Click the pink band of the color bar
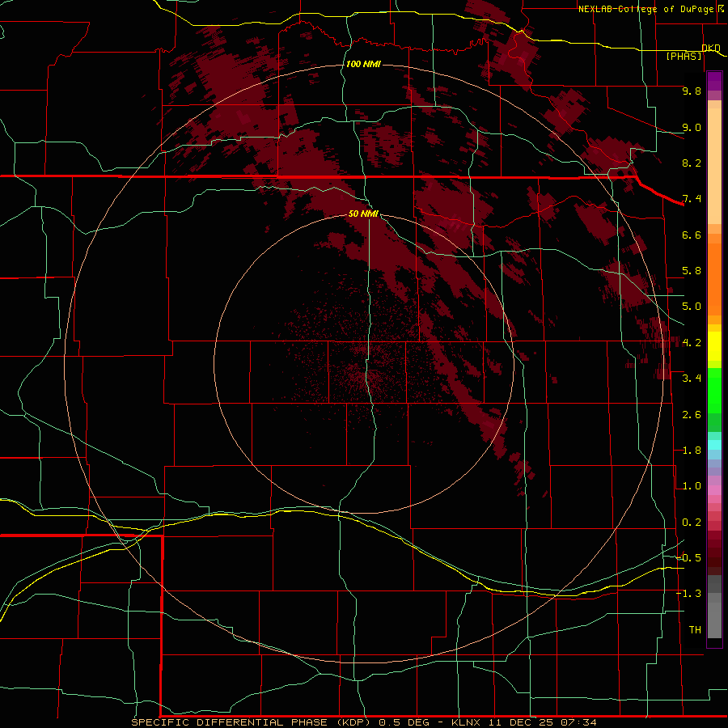Image resolution: width=728 pixels, height=728 pixels. [714, 490]
